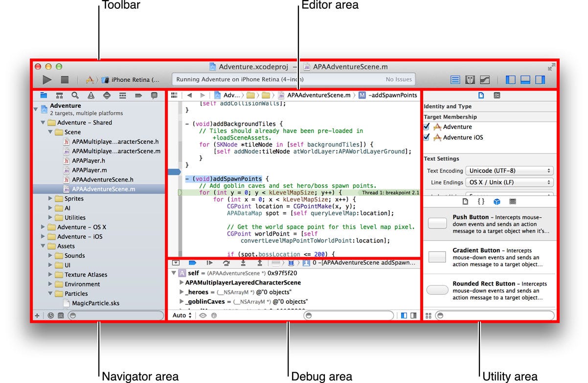Viewport: 588px width, 383px height.
Task: Toggle the Utilities pane visibility
Action: pyautogui.click(x=540, y=80)
